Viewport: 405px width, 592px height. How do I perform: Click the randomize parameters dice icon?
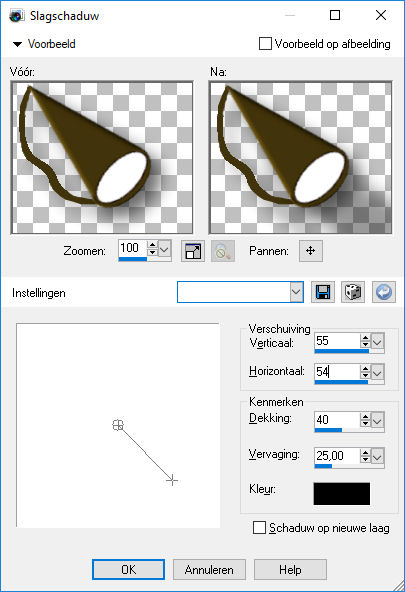[x=353, y=292]
